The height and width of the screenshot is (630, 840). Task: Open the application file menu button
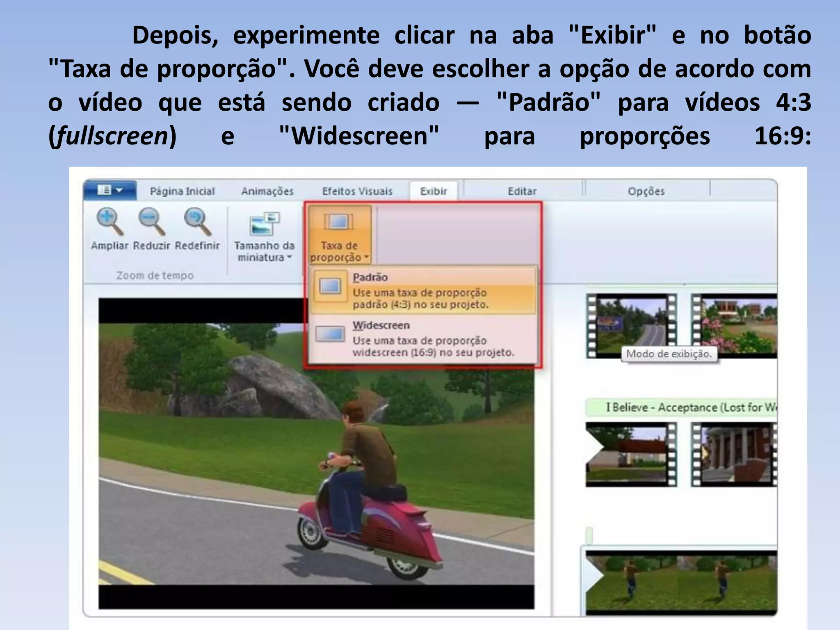coord(110,190)
